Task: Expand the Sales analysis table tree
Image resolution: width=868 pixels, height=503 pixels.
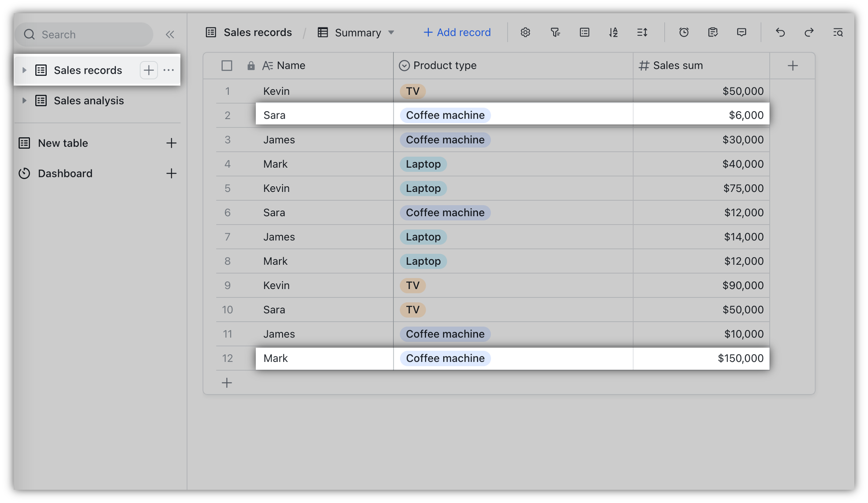Action: 23,100
